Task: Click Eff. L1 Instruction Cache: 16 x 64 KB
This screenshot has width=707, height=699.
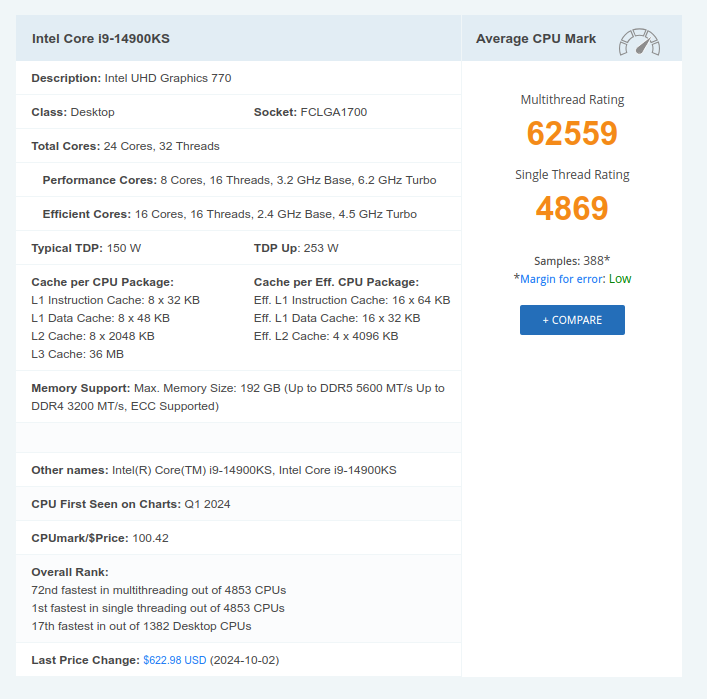Action: [x=352, y=300]
